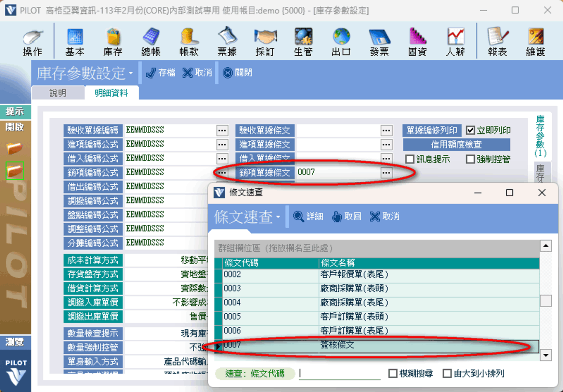Switch to the 說明 tab
Viewport: 563px width, 392px height.
tap(58, 93)
